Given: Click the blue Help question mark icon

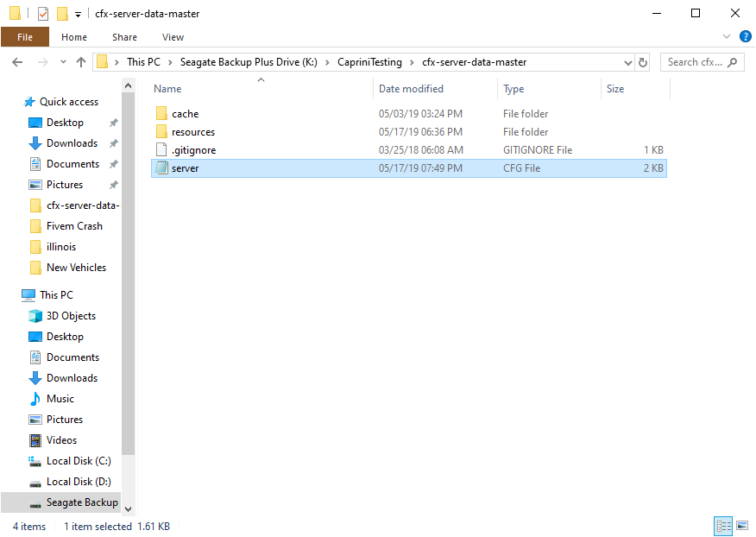Looking at the screenshot, I should pos(745,36).
